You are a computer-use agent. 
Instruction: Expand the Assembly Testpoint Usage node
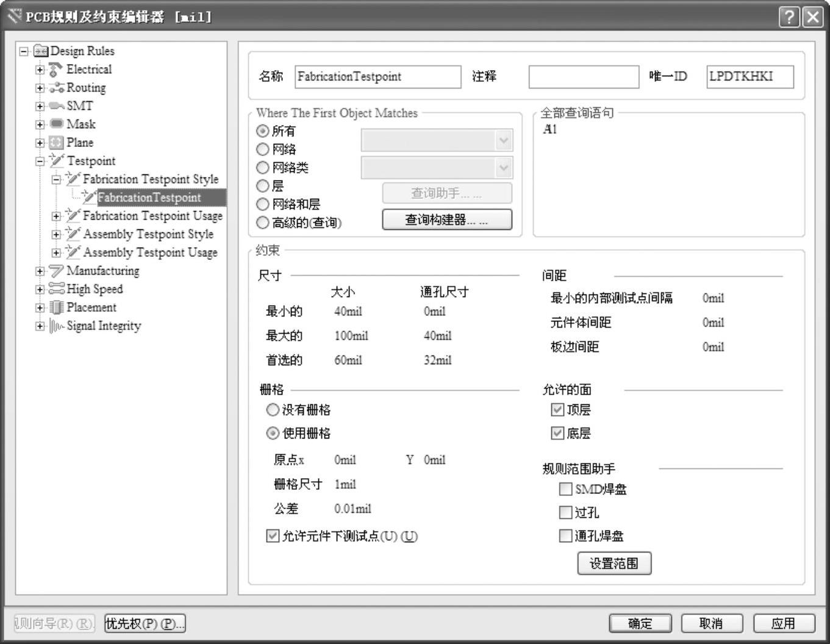point(57,252)
